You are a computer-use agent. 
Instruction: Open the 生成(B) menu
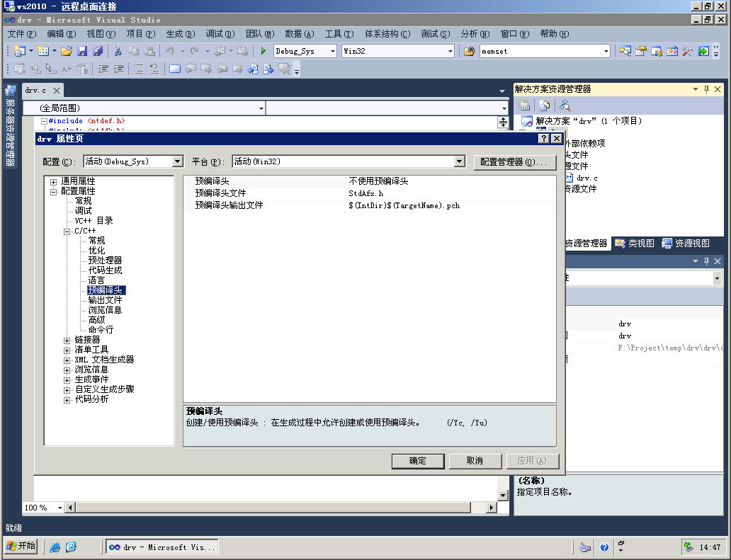click(x=180, y=34)
